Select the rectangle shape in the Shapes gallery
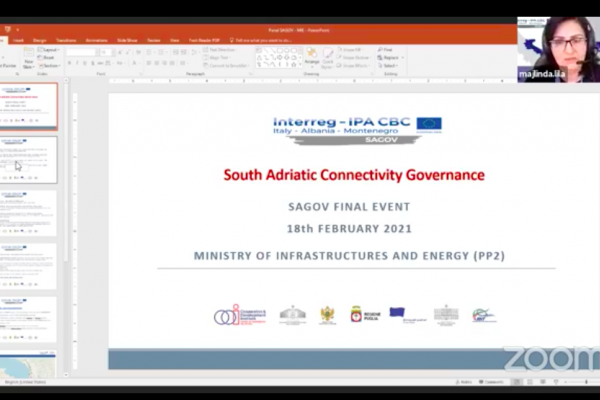Image resolution: width=600 pixels, height=400 pixels. tap(279, 50)
